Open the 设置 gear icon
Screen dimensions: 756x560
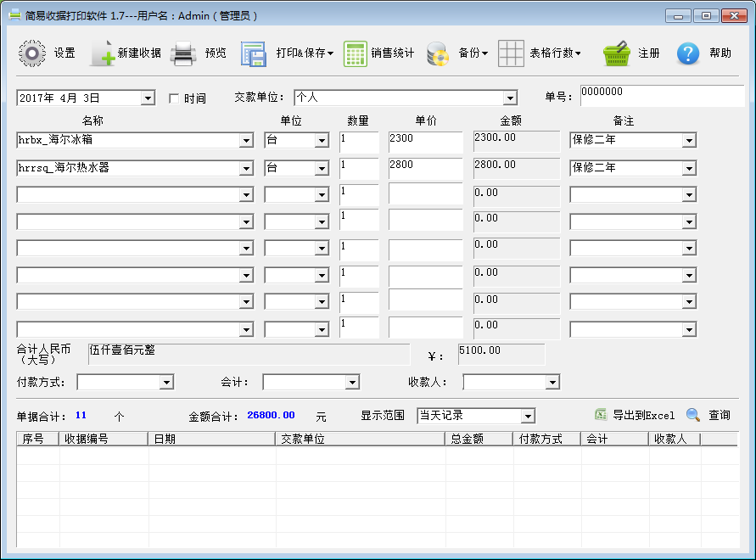[32, 53]
